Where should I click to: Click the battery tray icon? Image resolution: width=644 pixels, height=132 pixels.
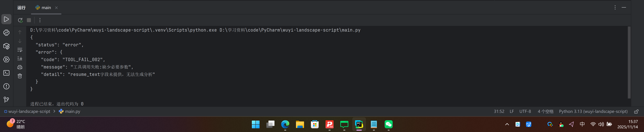[x=609, y=124]
